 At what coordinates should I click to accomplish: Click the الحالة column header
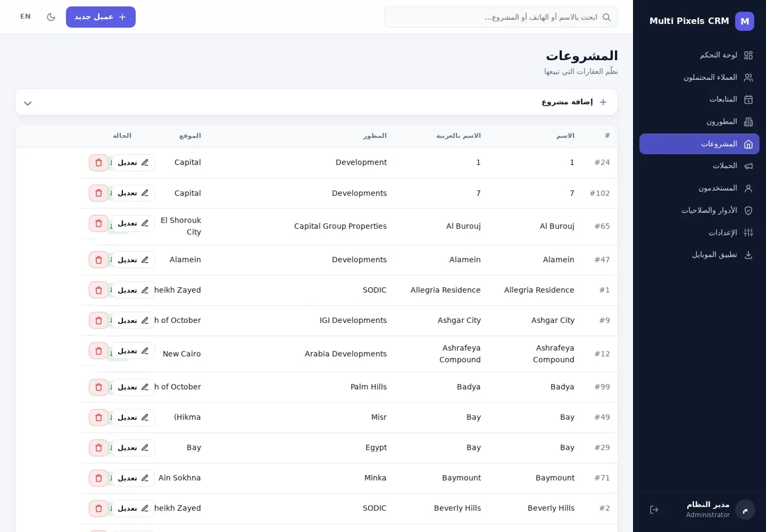click(122, 136)
